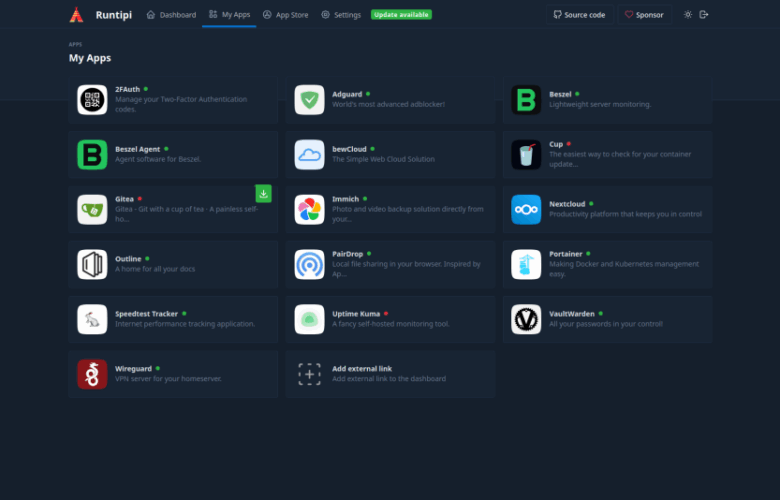Click the dashed plus add-link icon

coord(309,374)
